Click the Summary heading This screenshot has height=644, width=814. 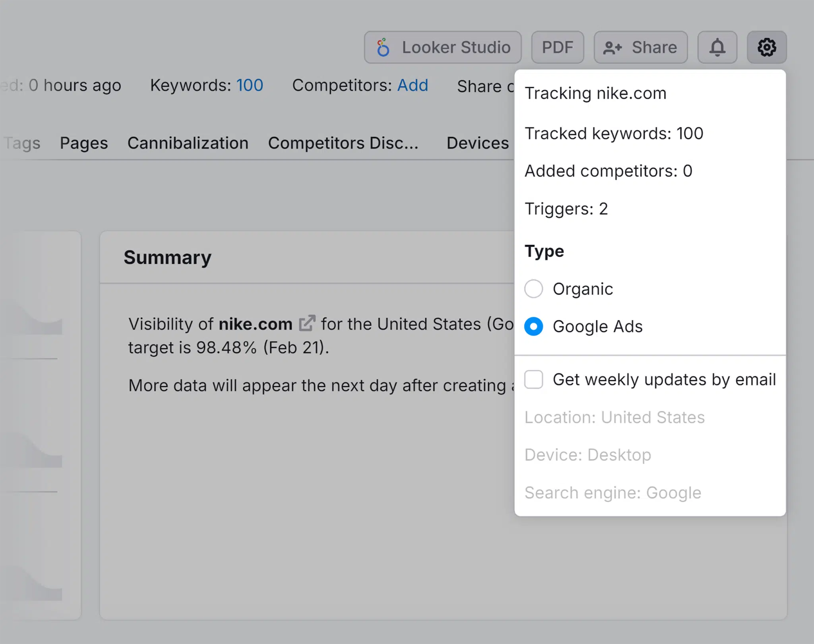(x=167, y=258)
